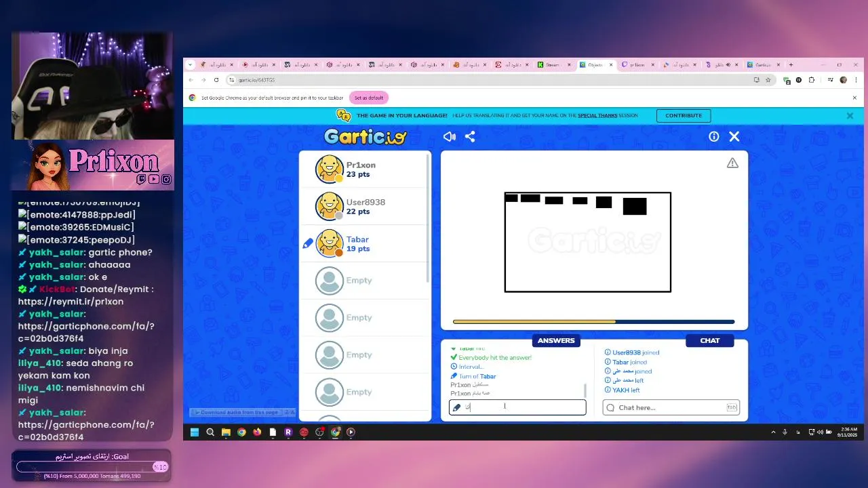Screen dimensions: 868x488
Task: Click the player list scrollbar
Action: coord(428,218)
